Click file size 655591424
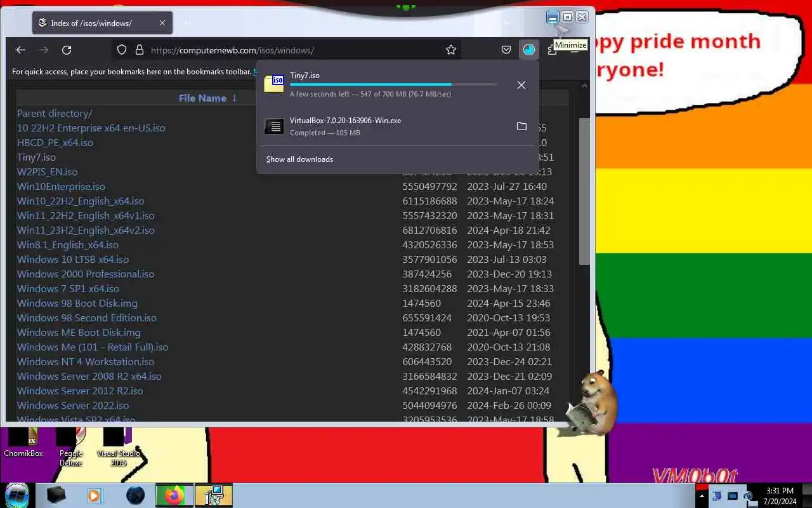Screen dimensions: 812x508 coord(427,317)
